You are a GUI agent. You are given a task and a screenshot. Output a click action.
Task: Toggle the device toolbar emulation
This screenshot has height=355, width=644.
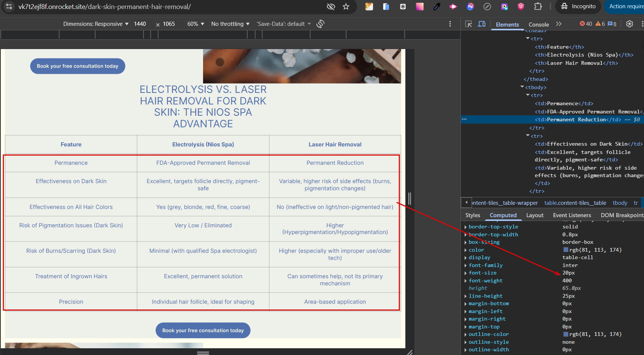coord(482,24)
